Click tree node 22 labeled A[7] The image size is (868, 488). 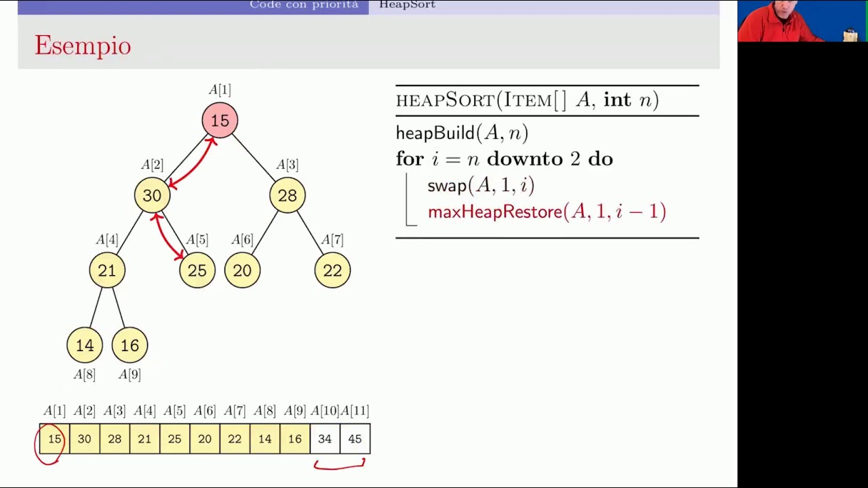point(332,270)
